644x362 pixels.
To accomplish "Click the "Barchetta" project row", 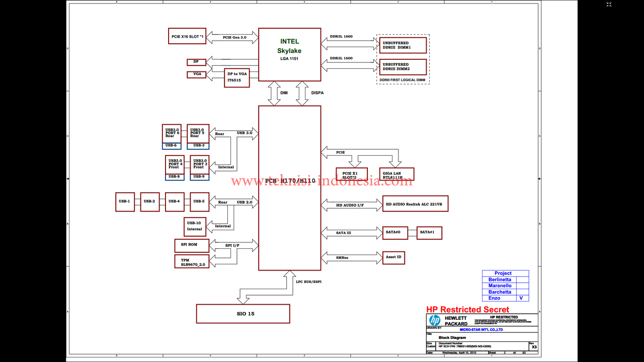I will pyautogui.click(x=506, y=292).
